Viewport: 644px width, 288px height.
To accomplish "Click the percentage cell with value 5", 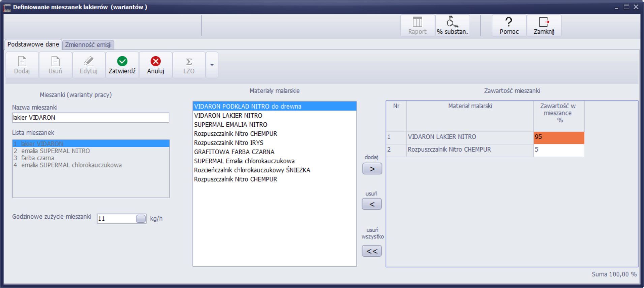I will 559,150.
